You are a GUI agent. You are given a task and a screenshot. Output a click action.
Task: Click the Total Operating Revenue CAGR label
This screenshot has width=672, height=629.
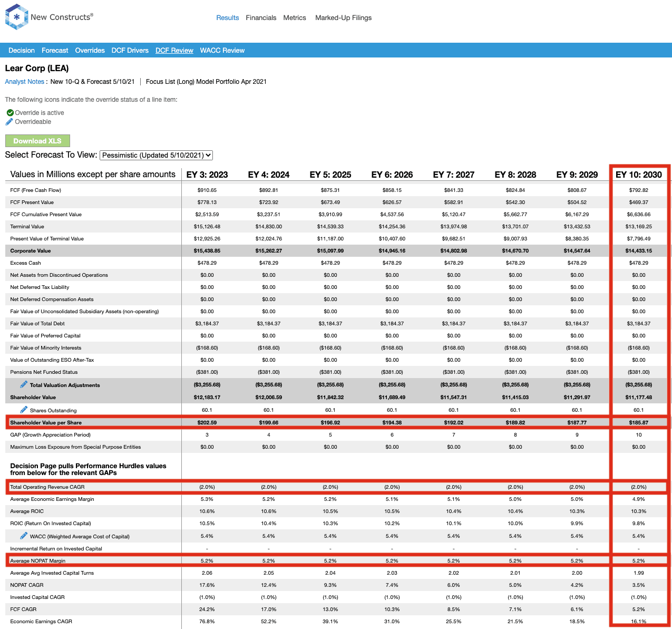point(47,487)
